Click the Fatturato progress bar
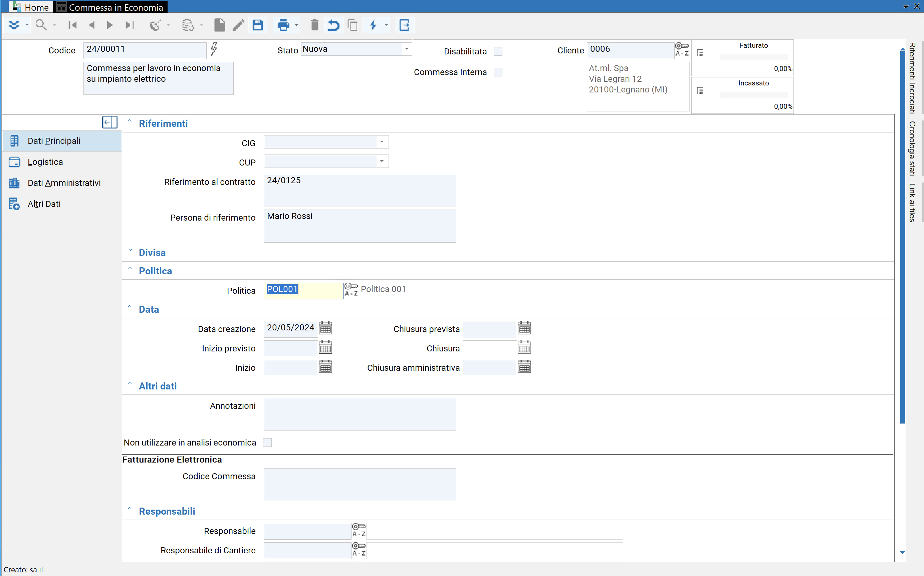 click(x=753, y=57)
